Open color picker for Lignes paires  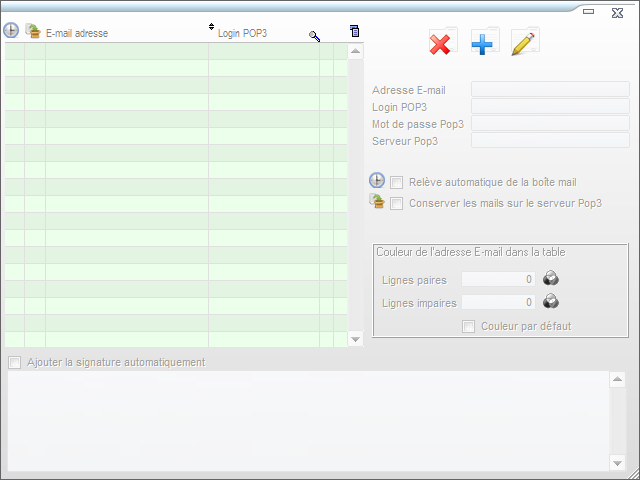coord(550,280)
